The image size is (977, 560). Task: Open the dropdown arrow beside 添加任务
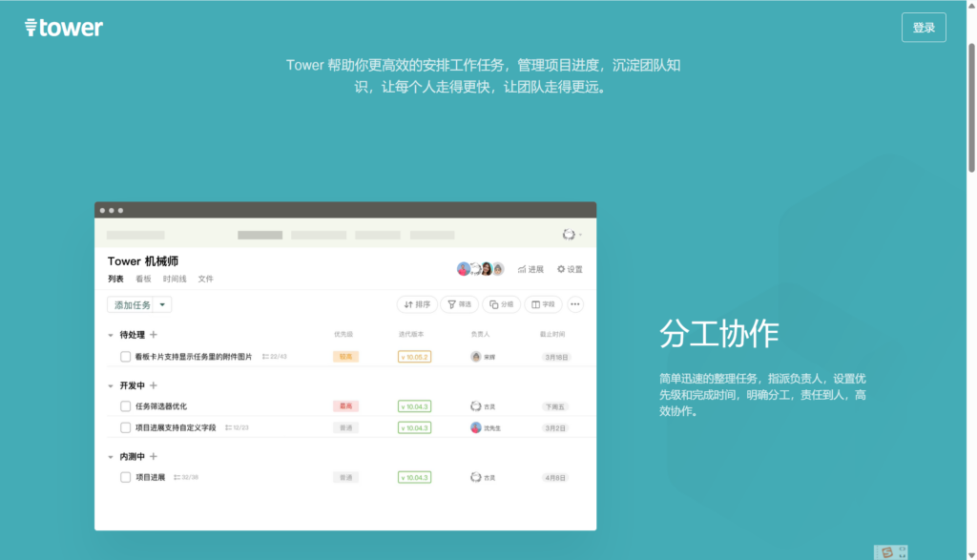(162, 304)
